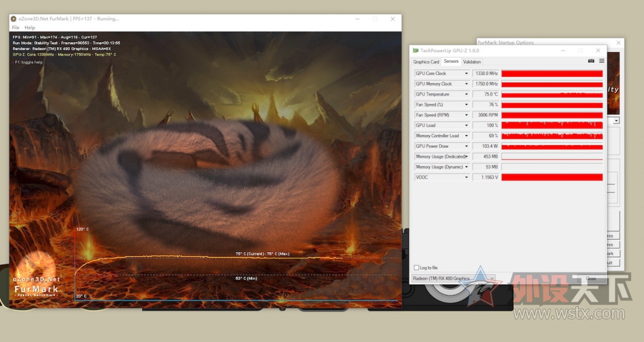Open the Fan Speed (%) sensor dropdown
Viewport: 644px width, 342px height.
(x=466, y=104)
